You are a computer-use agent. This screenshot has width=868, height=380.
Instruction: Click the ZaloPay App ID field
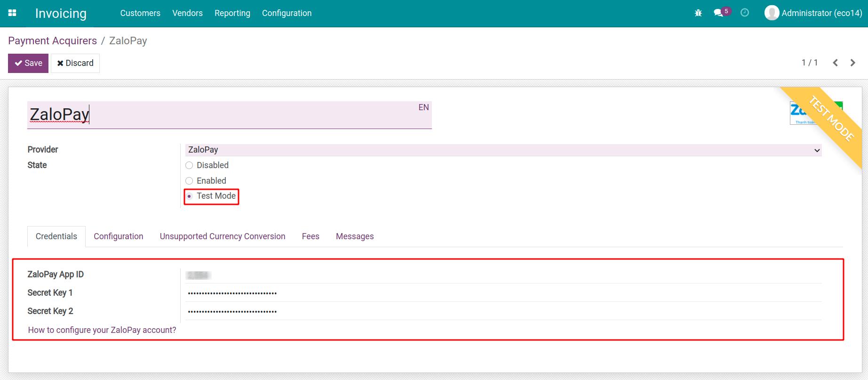click(503, 275)
